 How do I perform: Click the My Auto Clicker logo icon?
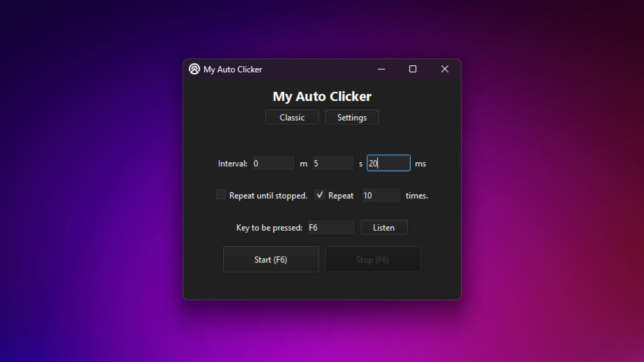click(195, 69)
